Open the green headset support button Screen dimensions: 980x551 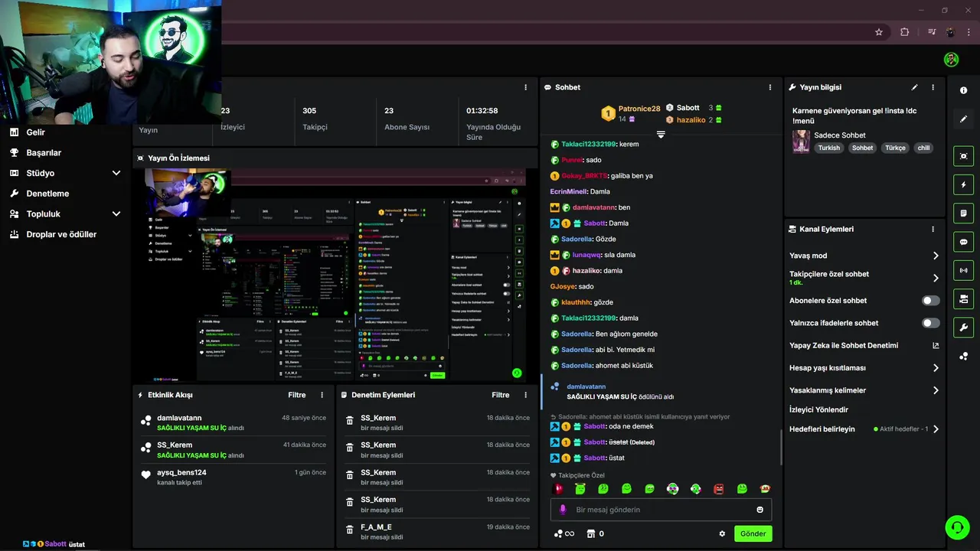(x=956, y=527)
